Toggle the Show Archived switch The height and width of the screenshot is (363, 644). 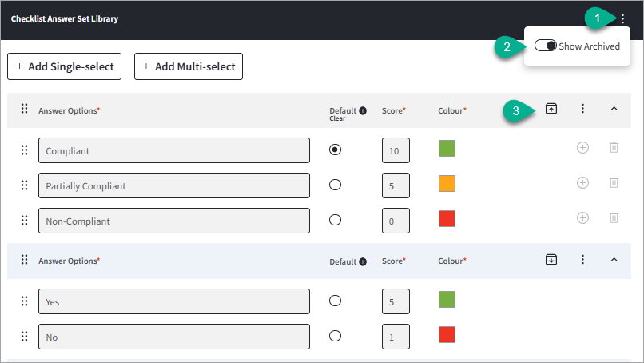point(546,46)
